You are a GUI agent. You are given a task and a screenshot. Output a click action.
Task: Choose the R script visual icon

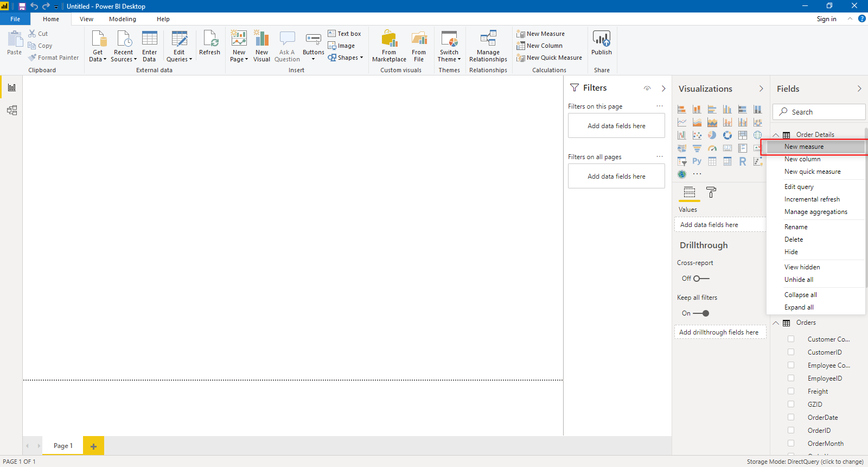[743, 161]
